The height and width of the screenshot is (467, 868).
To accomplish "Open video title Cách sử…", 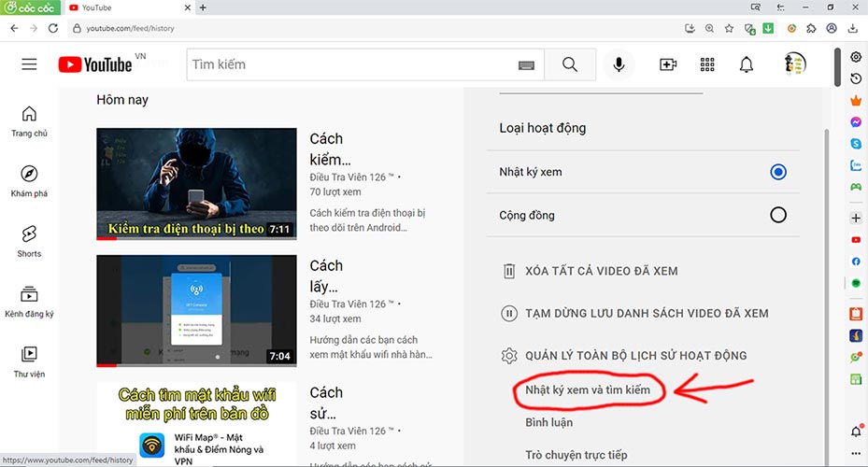I will click(x=327, y=403).
